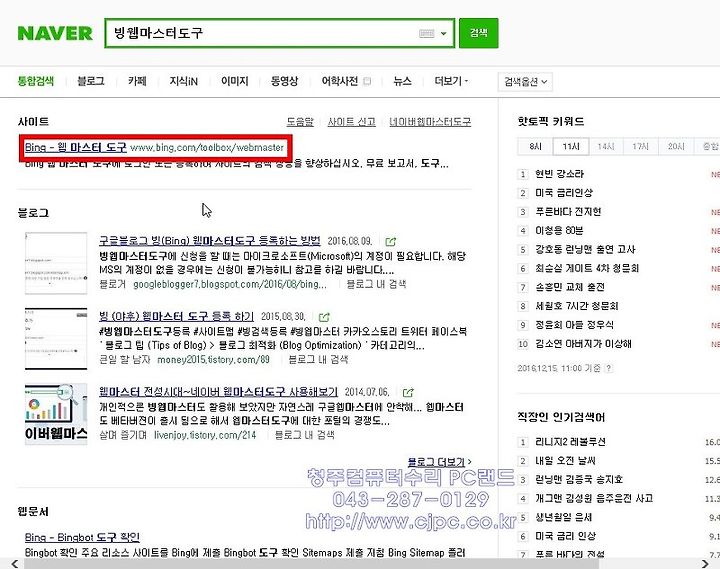The width and height of the screenshot is (720, 569).
Task: Open the 동영상 tab
Action: tap(284, 81)
